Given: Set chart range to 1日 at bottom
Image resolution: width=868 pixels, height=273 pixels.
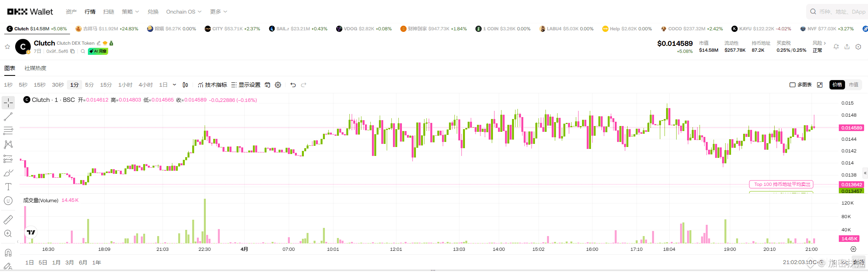Looking at the screenshot, I should [30, 262].
